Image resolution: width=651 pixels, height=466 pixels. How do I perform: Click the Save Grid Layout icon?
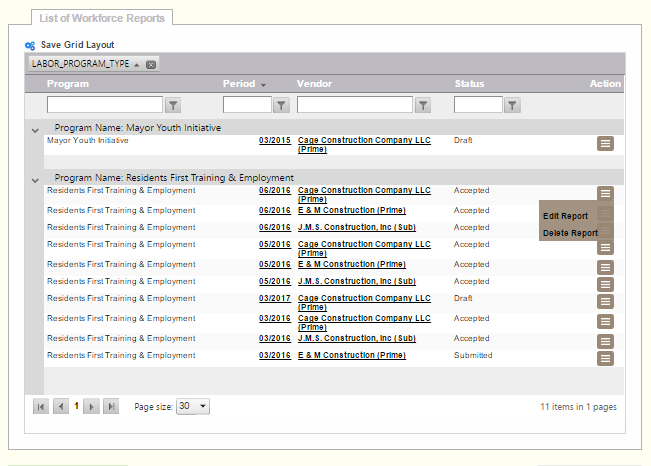click(30, 45)
